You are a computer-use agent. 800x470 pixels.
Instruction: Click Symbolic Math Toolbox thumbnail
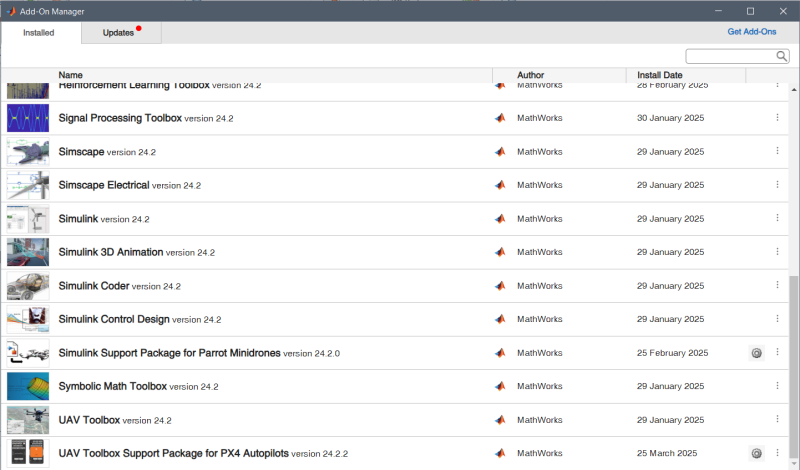coord(28,386)
